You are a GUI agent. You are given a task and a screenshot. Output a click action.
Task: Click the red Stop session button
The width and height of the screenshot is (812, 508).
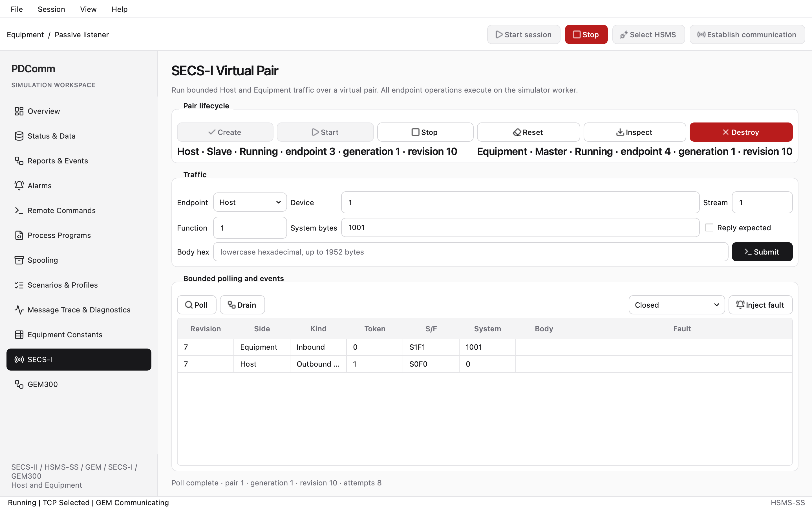[x=586, y=35]
